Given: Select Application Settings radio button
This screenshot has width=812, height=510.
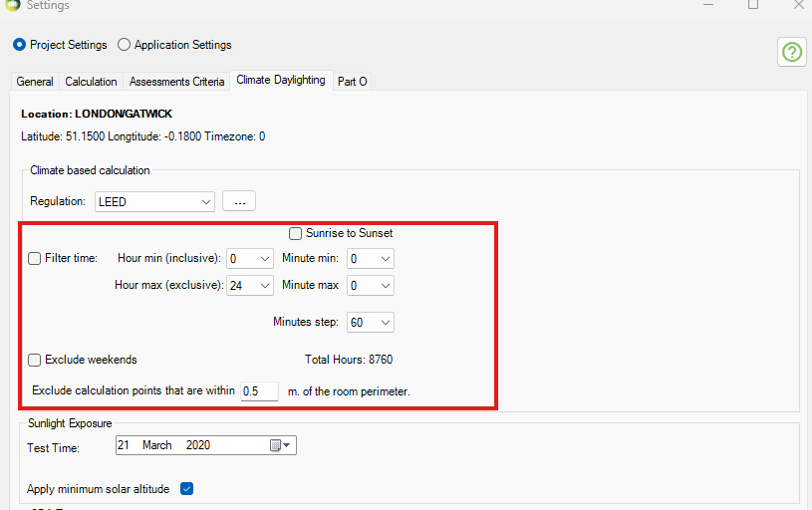Looking at the screenshot, I should [x=124, y=45].
